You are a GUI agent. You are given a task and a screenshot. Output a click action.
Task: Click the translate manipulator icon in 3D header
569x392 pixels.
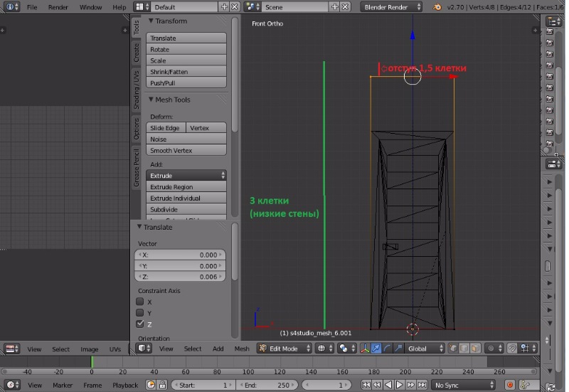[x=376, y=349]
